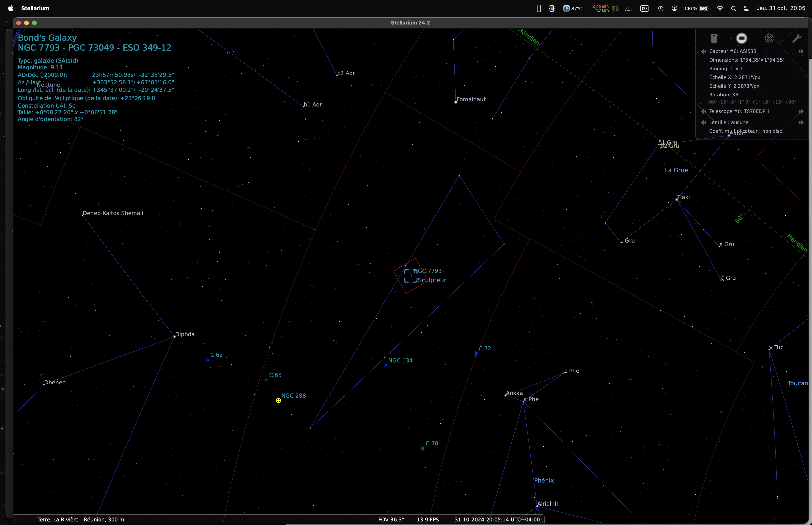
Task: Click the location Terre, La Rivière - Réunion
Action: [x=81, y=519]
